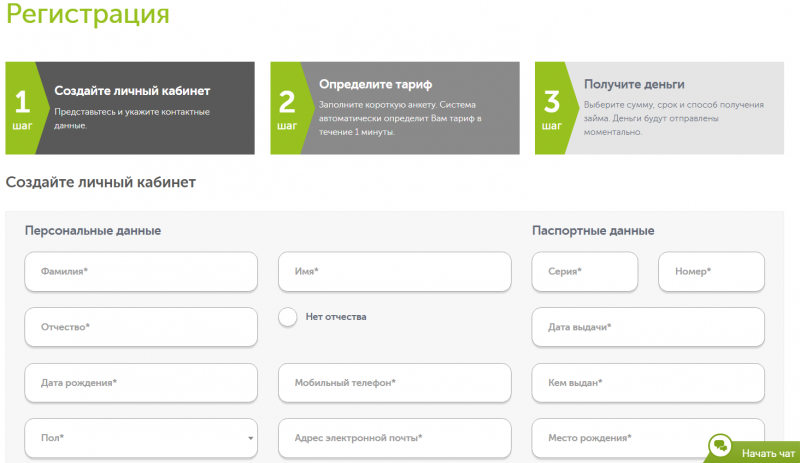Select step 3 "Получите деньги" banner
The height and width of the screenshot is (463, 800).
pos(659,108)
